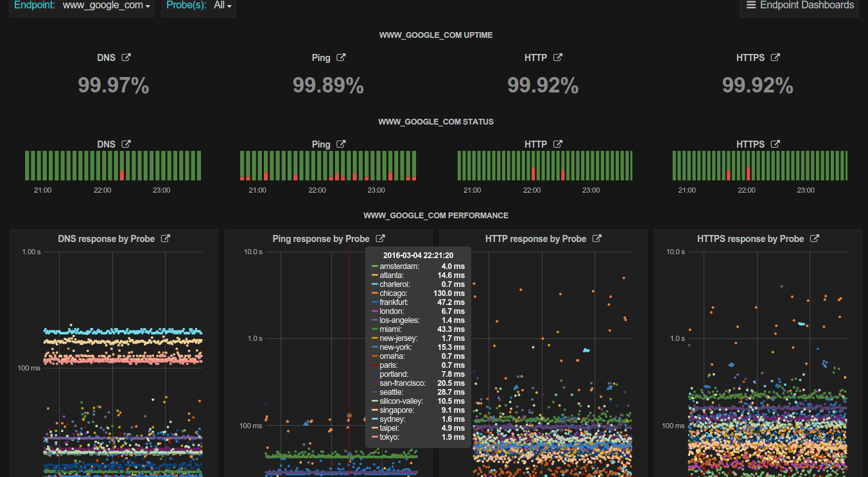The image size is (868, 477).
Task: Click the Ping response by Probe panel title
Action: click(321, 239)
